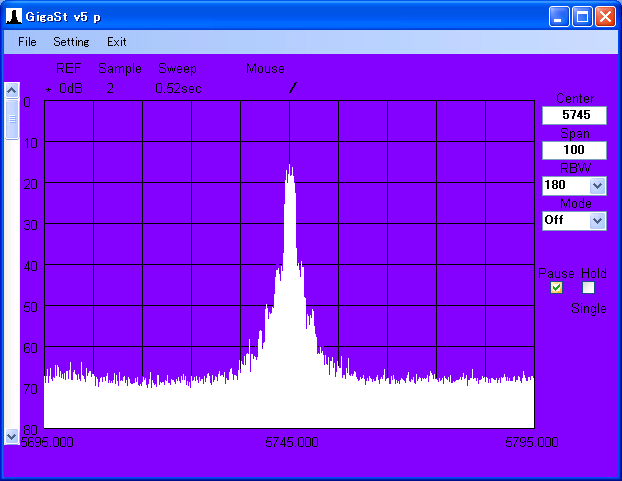Click the Center frequency field 5745

pos(574,115)
